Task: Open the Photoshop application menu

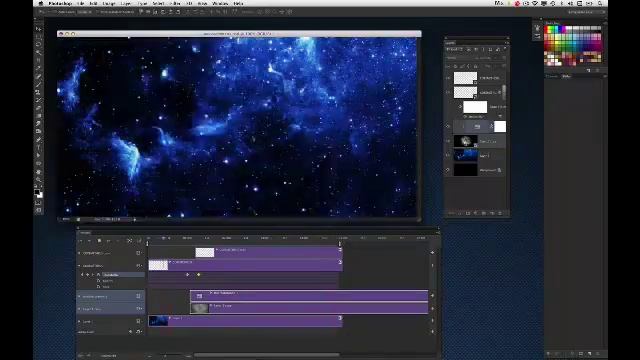Action: (60, 3)
